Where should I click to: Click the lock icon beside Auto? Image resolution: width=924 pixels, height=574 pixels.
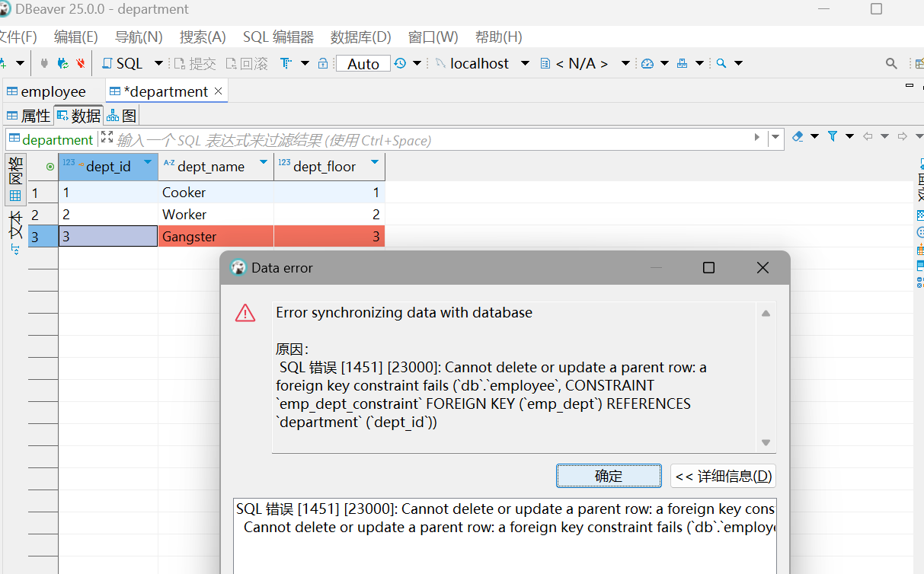tap(322, 63)
